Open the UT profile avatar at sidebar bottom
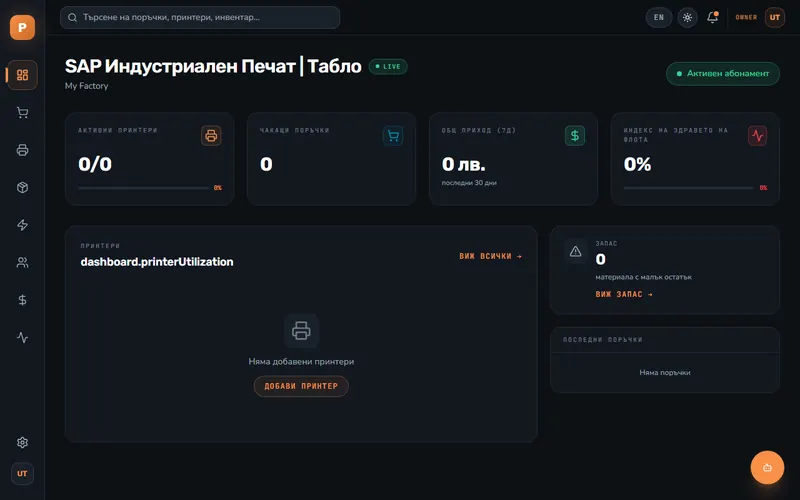This screenshot has height=500, width=800. [x=22, y=473]
